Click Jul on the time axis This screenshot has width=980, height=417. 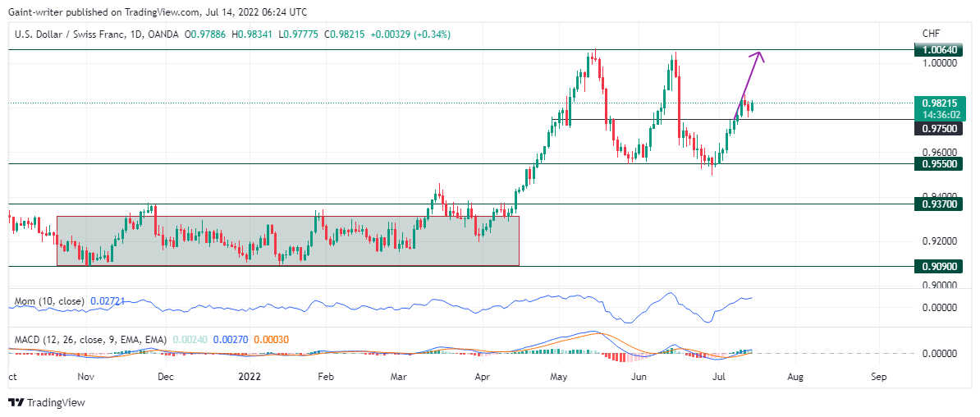pyautogui.click(x=720, y=377)
